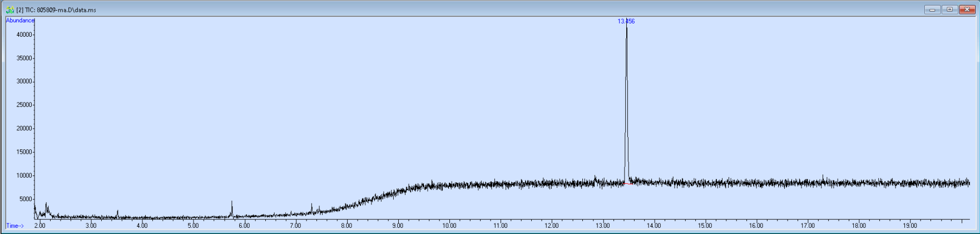
Task: Click the small peak near 3.50 minutes
Action: [x=117, y=213]
